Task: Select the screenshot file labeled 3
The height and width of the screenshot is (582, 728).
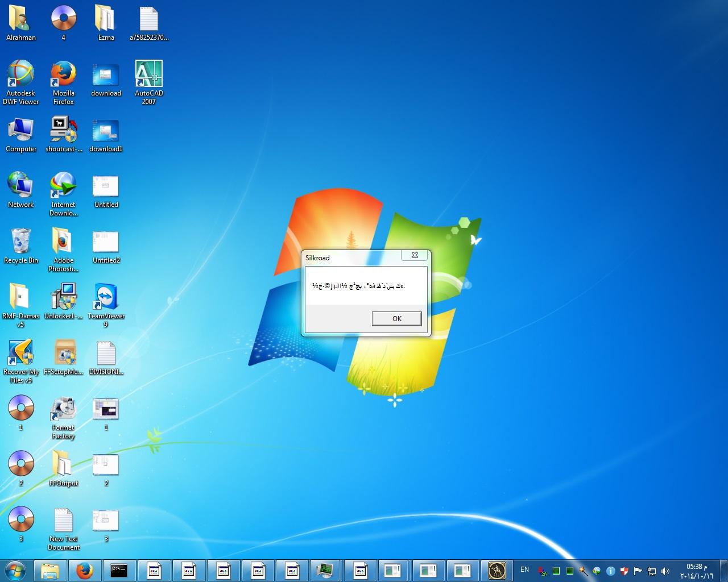Action: pos(106,525)
